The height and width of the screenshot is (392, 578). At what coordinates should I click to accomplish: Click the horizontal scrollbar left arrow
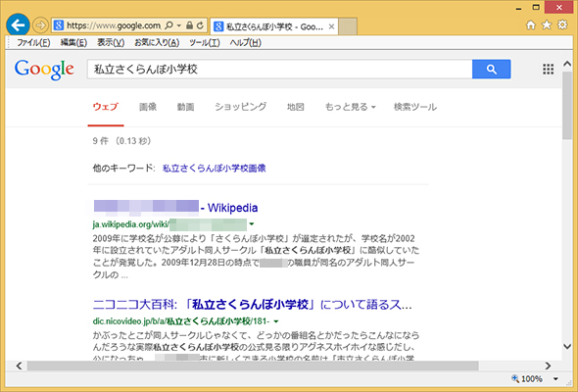(20, 366)
